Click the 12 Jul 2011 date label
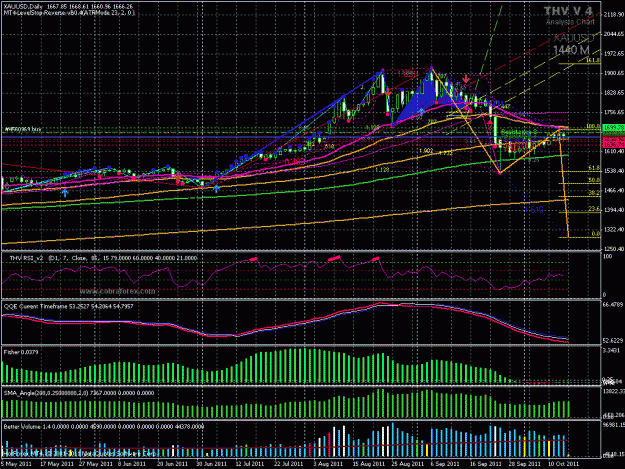Image resolution: width=625 pixels, height=469 pixels. point(250,464)
